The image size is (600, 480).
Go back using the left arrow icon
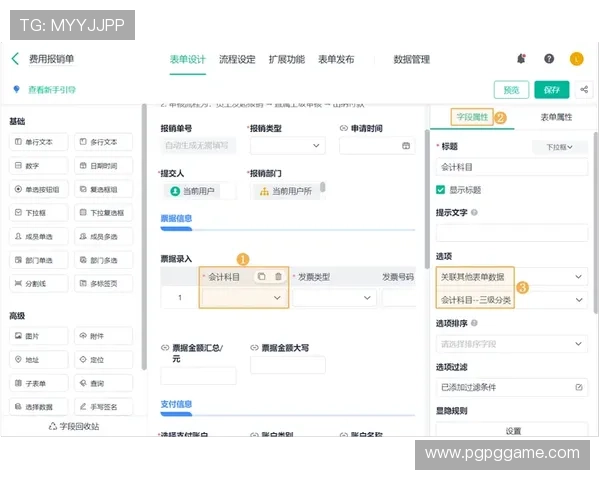(15, 59)
